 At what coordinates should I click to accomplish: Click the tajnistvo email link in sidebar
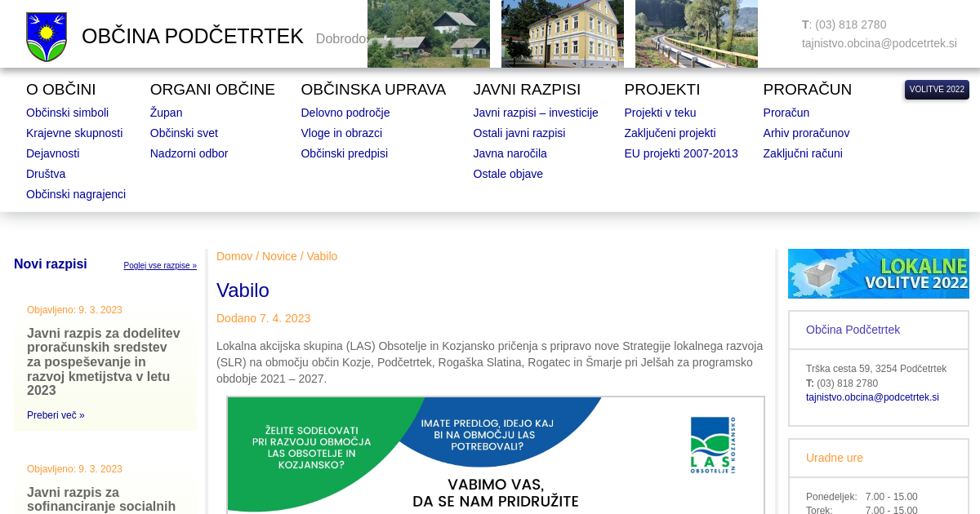pyautogui.click(x=872, y=397)
